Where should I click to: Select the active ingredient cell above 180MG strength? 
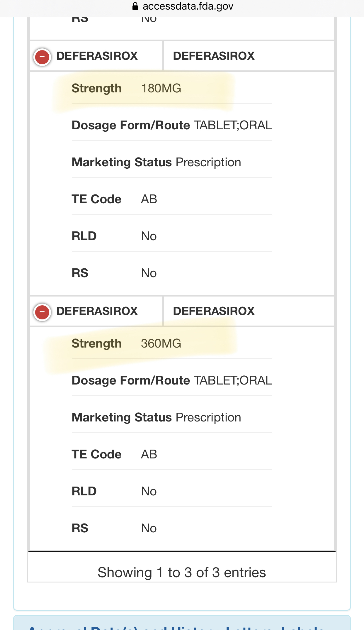click(214, 56)
